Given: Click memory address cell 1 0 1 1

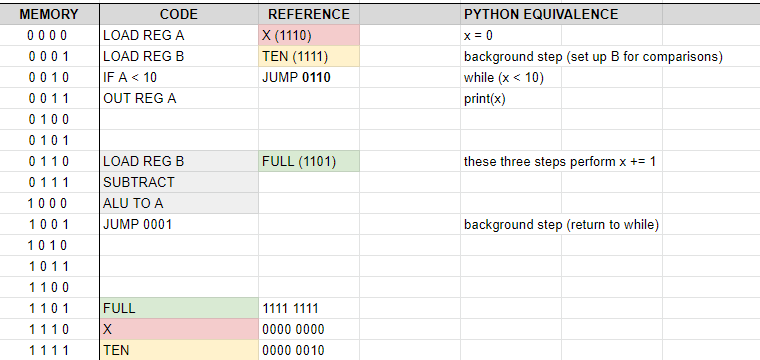Looking at the screenshot, I should (x=49, y=266).
